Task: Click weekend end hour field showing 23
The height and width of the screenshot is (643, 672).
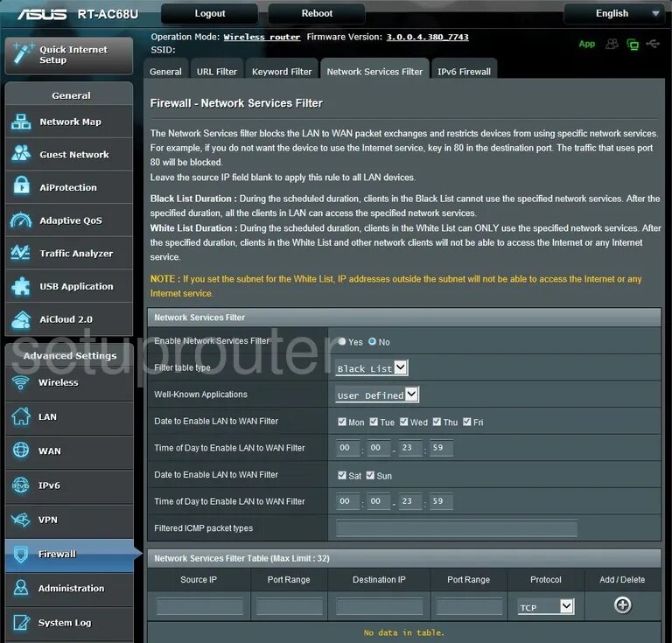Action: (x=409, y=501)
